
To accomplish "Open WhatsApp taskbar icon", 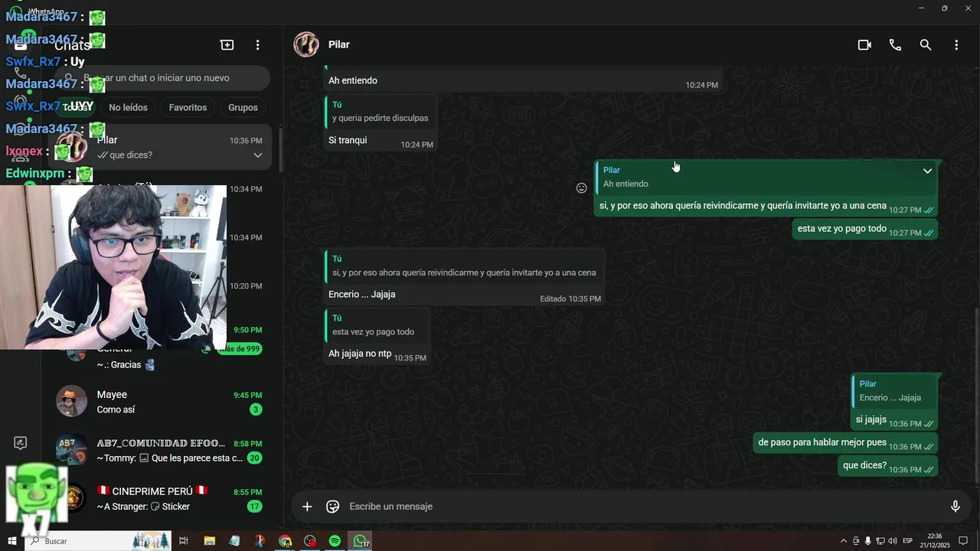I will point(360,541).
